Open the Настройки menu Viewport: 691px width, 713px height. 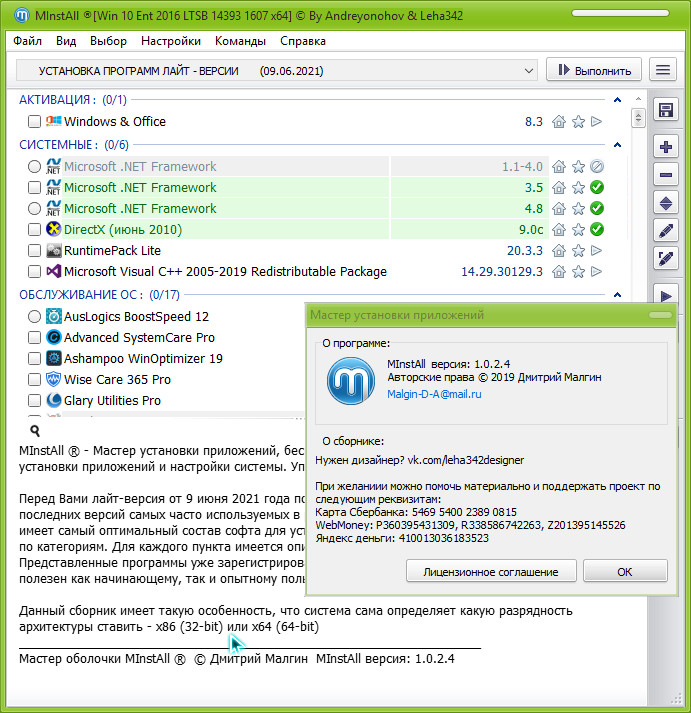171,42
